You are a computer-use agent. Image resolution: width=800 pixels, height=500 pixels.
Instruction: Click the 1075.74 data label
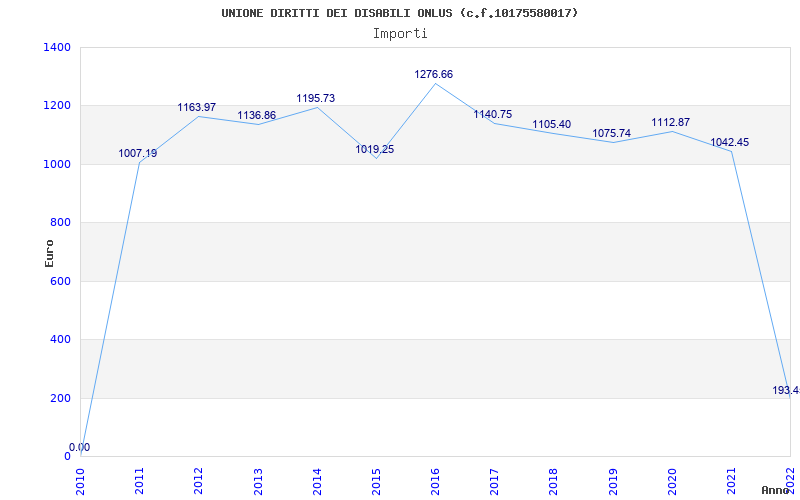click(611, 133)
